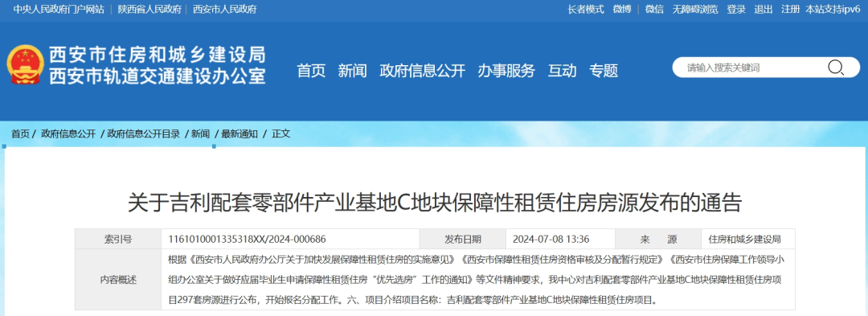Open 中央人民政府门户网站 link
Viewport: 868px width, 316px height.
tap(59, 10)
